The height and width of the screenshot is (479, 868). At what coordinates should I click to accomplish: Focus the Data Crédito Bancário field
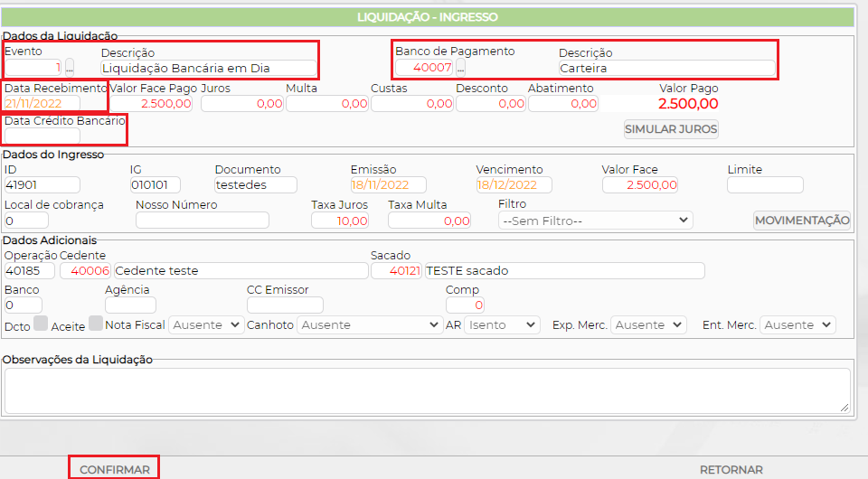[x=42, y=136]
